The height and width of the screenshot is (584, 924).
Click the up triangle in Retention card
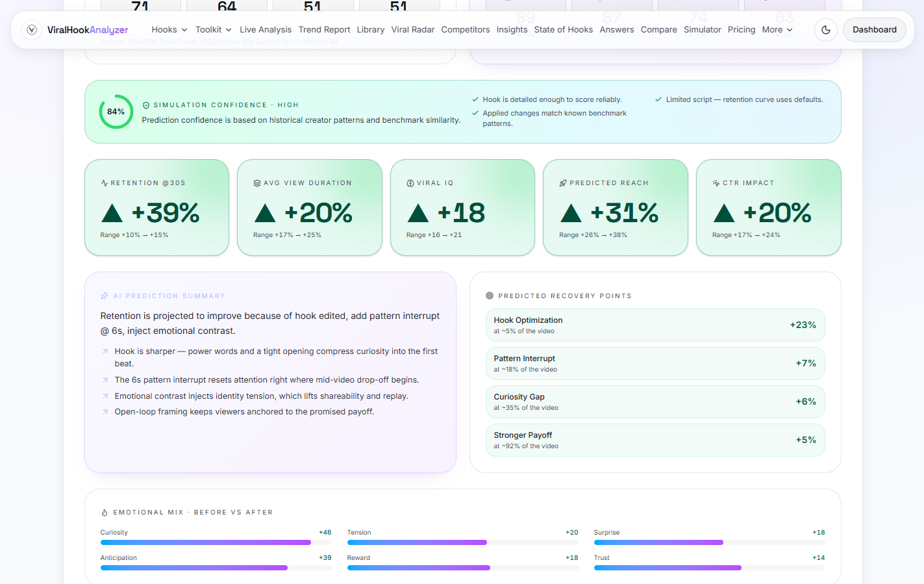click(112, 213)
